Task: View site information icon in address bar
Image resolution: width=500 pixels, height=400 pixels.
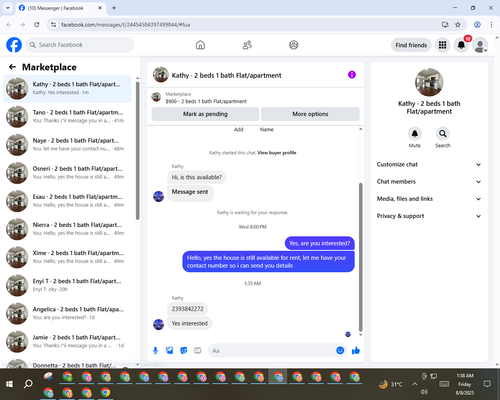Action: pos(53,25)
